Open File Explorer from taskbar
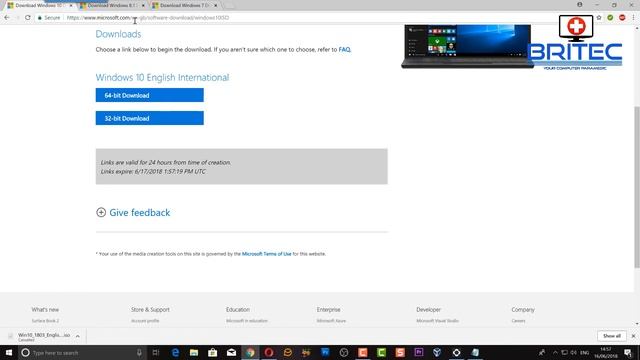640x360 pixels. pos(194,353)
